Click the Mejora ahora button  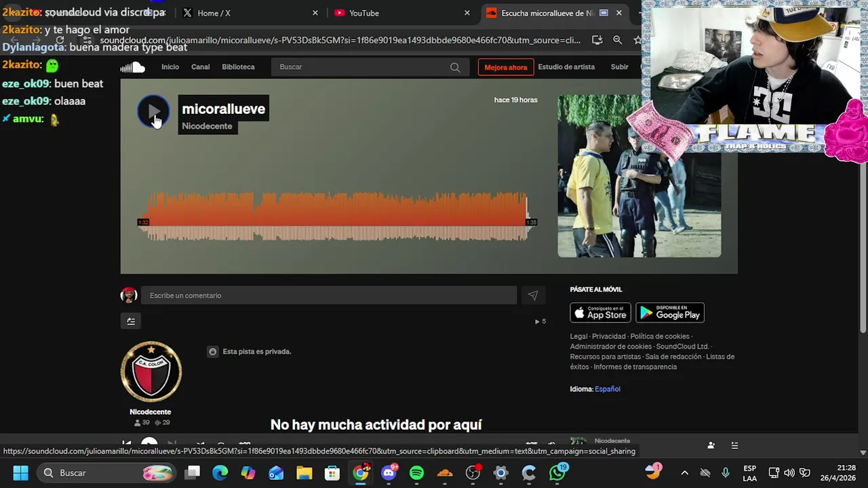[x=506, y=67]
